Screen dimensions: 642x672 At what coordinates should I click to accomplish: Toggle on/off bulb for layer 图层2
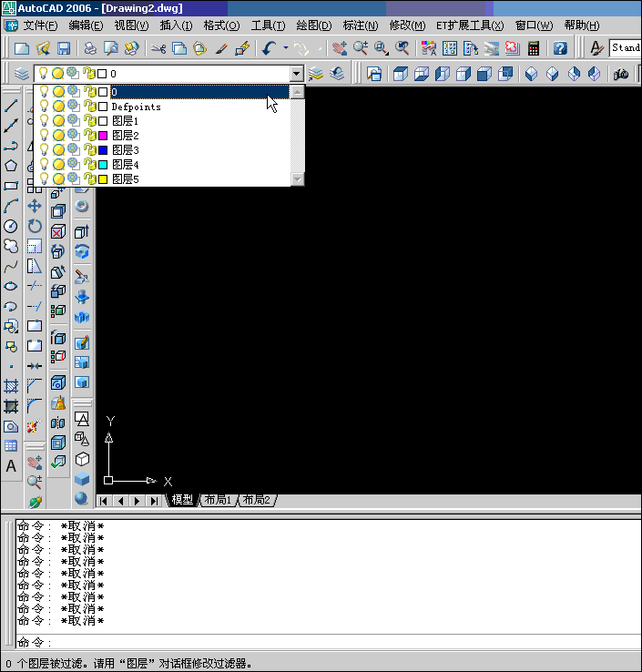[44, 136]
